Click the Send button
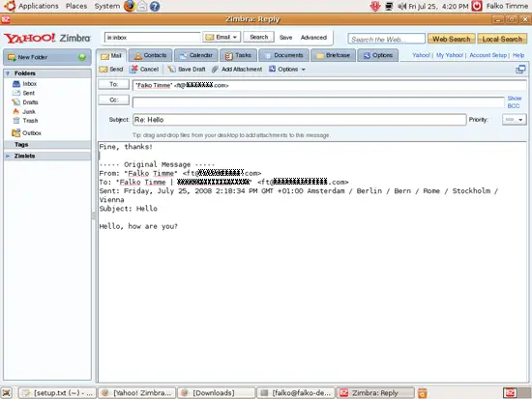532x399 pixels. pos(111,70)
